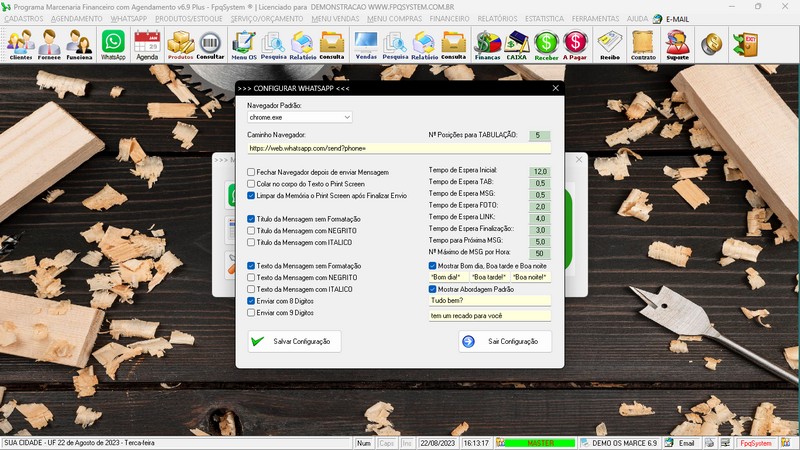The width and height of the screenshot is (800, 450).
Task: Click the tem um recado para você field
Action: click(x=490, y=316)
